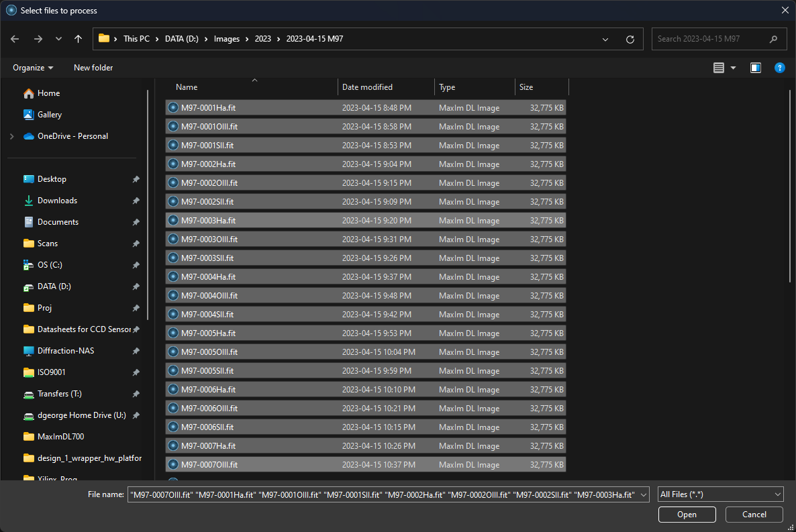This screenshot has height=532, width=796.
Task: Click the Up one level arrow
Action: click(x=78, y=39)
